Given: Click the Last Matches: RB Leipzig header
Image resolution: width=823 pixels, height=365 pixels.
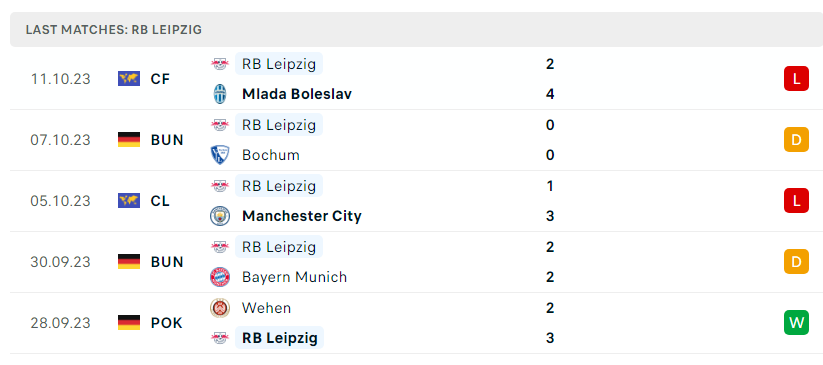Looking at the screenshot, I should tap(114, 29).
